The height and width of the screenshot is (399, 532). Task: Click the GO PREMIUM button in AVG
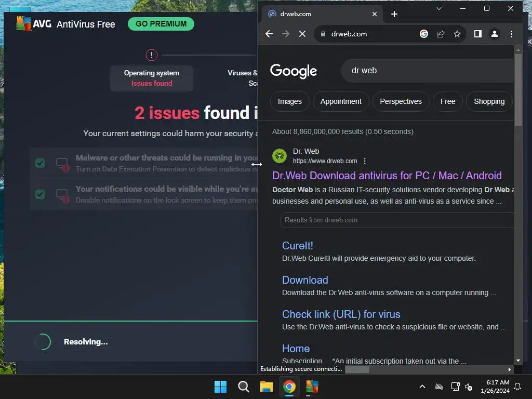[161, 24]
